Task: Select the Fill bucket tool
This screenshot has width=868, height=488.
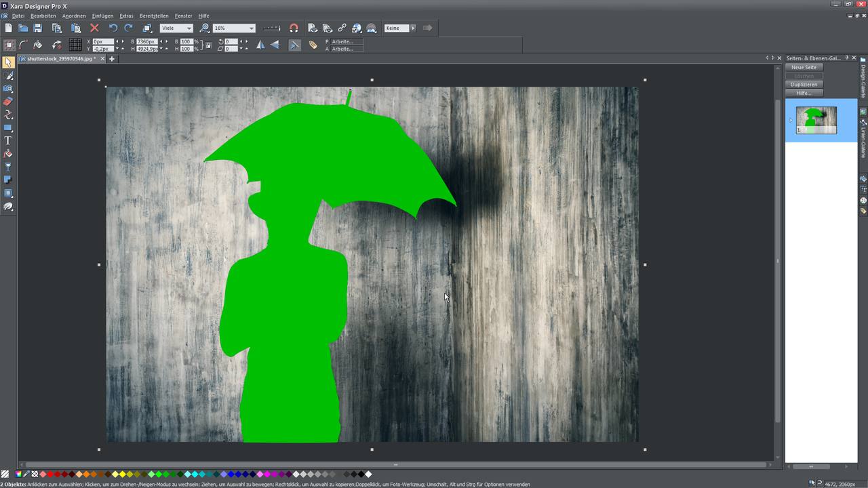Action: [x=8, y=154]
